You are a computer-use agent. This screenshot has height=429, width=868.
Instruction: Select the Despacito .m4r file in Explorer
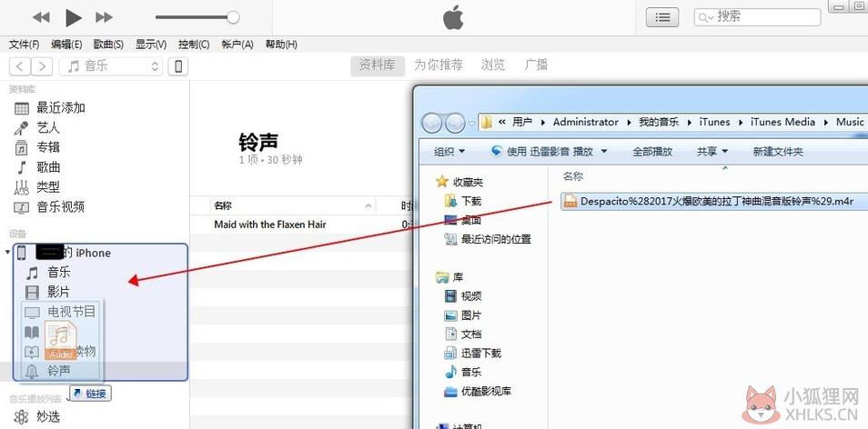click(x=714, y=202)
